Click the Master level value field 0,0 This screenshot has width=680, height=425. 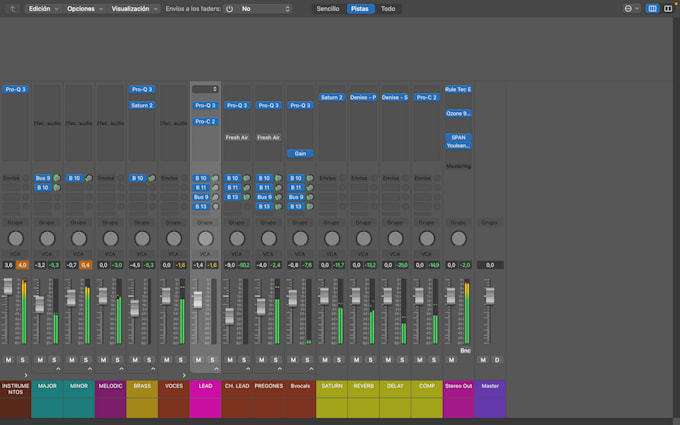pyautogui.click(x=490, y=265)
